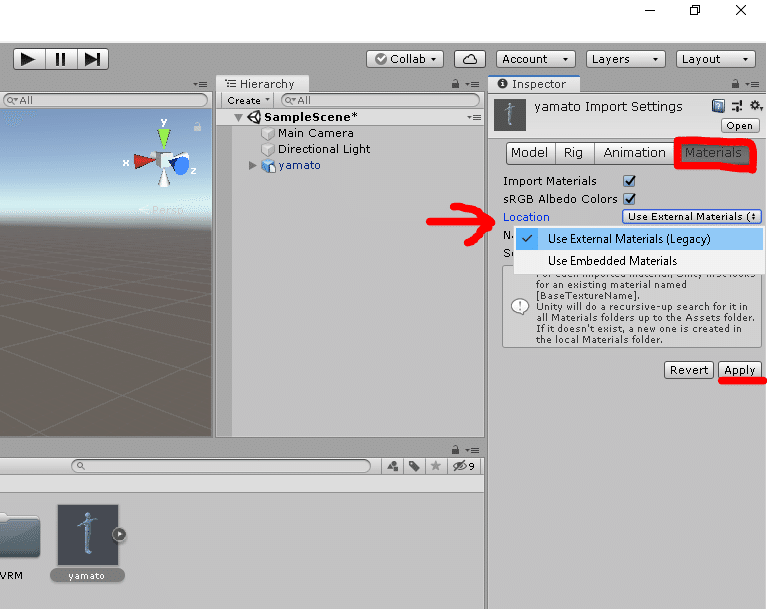Open the Hierarchy panel options menu
Image resolution: width=767 pixels, height=609 pixels.
point(473,85)
